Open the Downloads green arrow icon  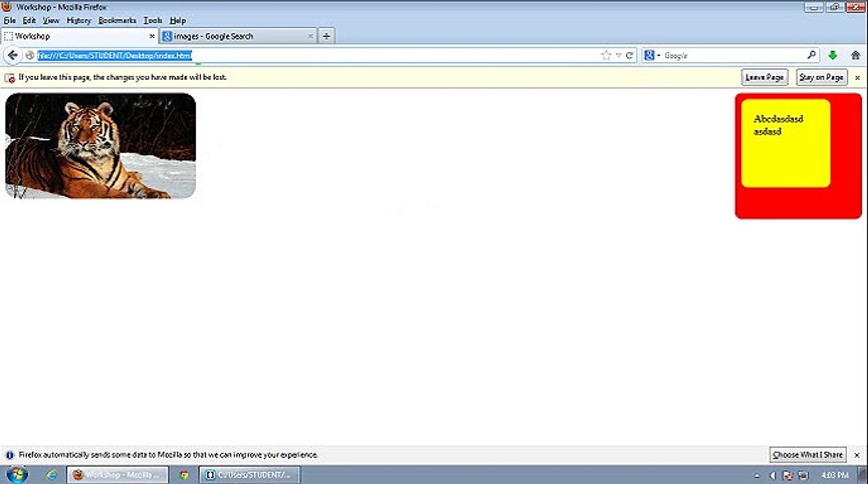coord(833,56)
